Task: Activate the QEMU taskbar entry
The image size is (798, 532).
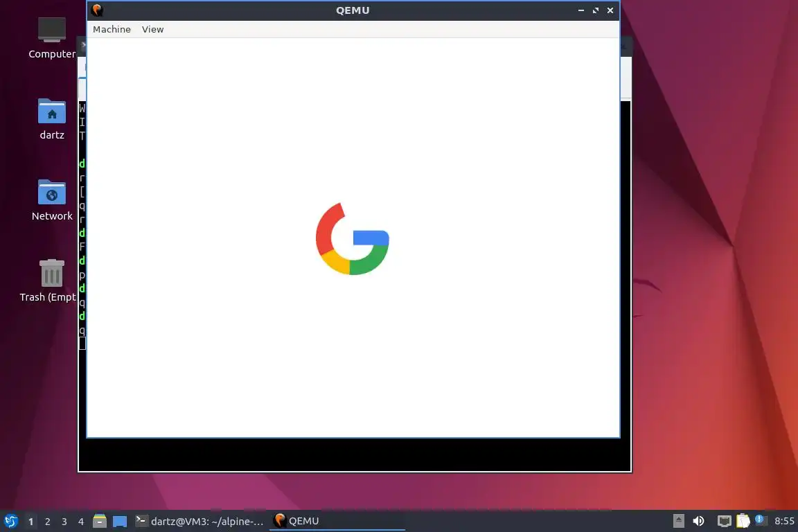Action: (x=337, y=521)
